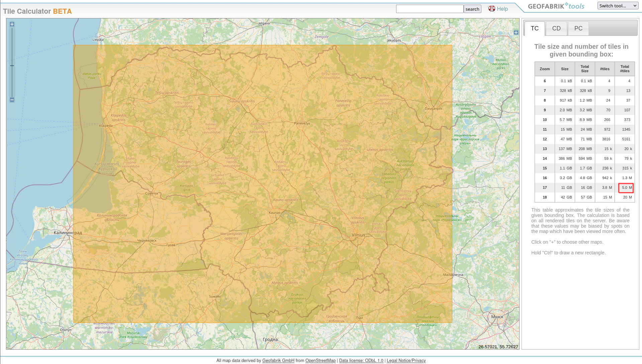Open the layer switcher plus icon
The width and height of the screenshot is (642, 364).
(x=516, y=32)
